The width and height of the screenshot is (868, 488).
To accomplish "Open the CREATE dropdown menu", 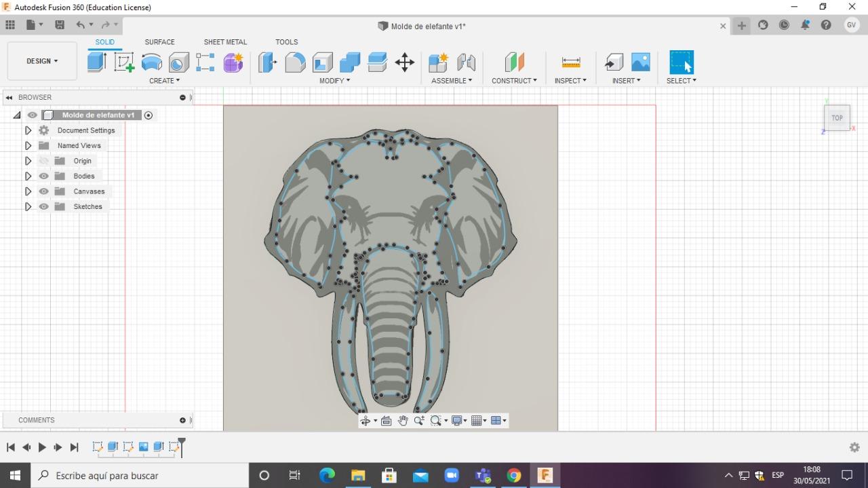I will [165, 81].
